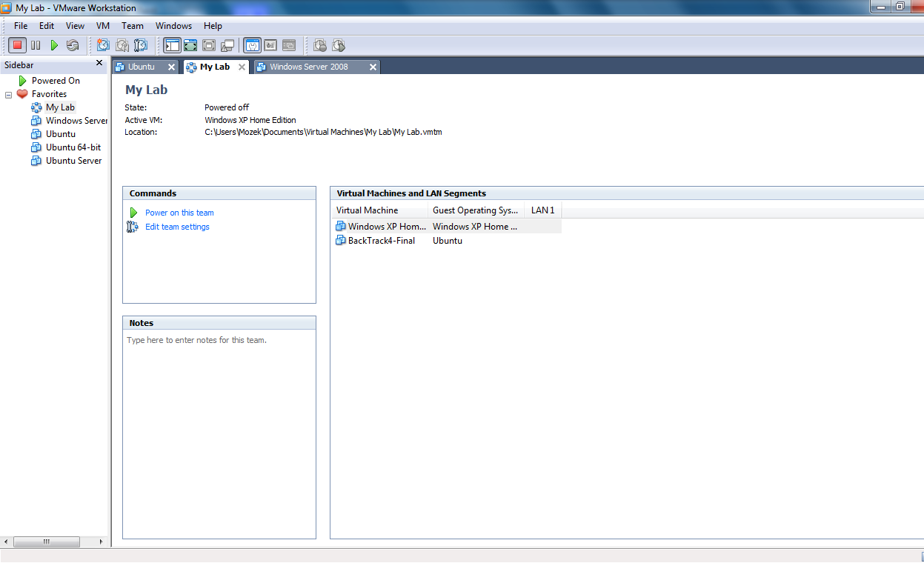Open the View menu
This screenshot has width=924, height=563.
75,25
